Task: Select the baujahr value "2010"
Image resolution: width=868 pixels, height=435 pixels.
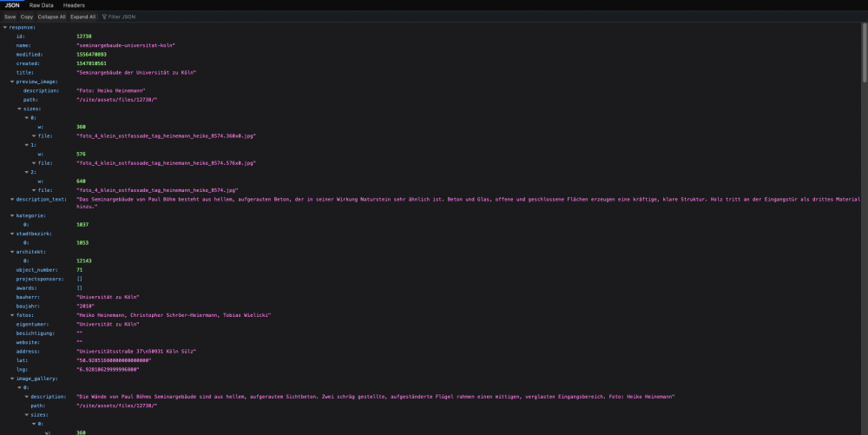Action: (x=85, y=306)
